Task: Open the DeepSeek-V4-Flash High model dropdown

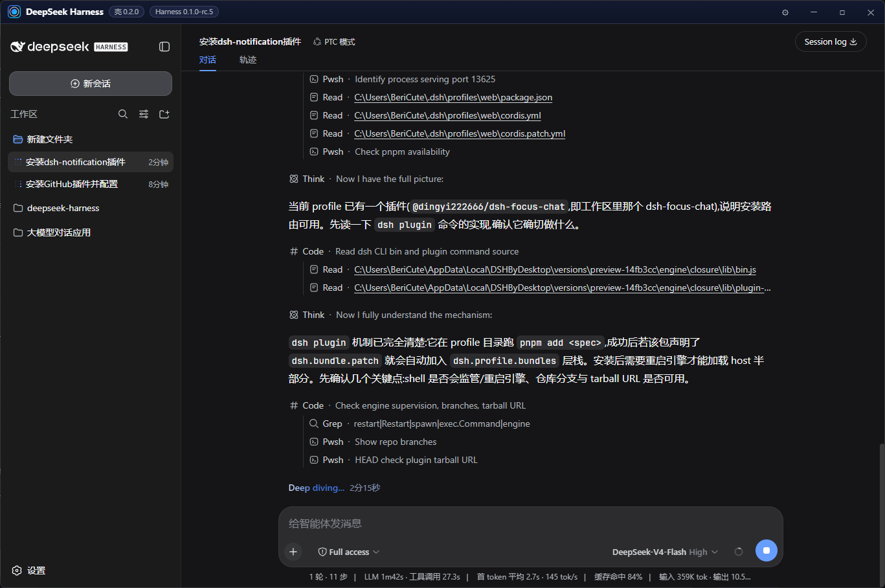Action: point(665,552)
